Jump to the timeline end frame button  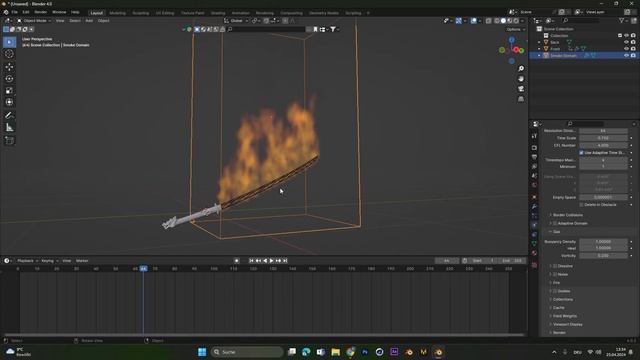pyautogui.click(x=285, y=260)
